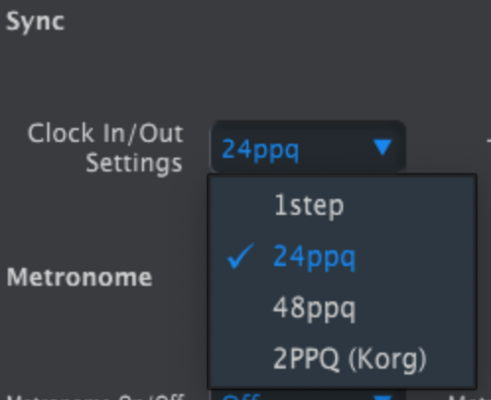
Task: Click the blue checkmark beside 24ppq
Action: coord(240,256)
